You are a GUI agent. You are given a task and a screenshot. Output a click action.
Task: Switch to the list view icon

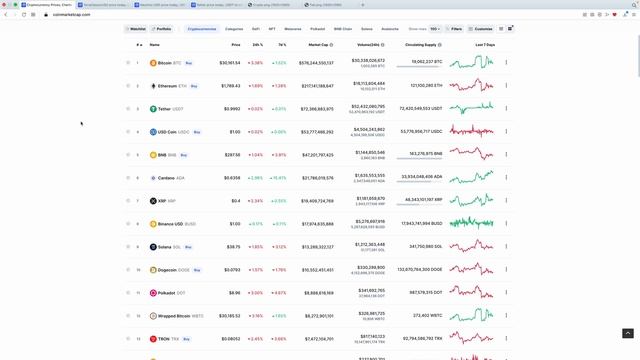pyautogui.click(x=501, y=29)
